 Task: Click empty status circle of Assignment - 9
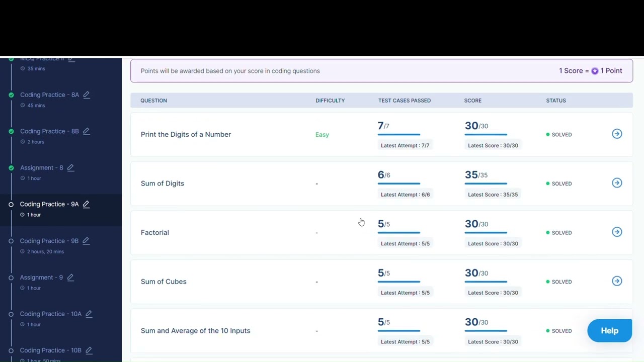point(11,278)
